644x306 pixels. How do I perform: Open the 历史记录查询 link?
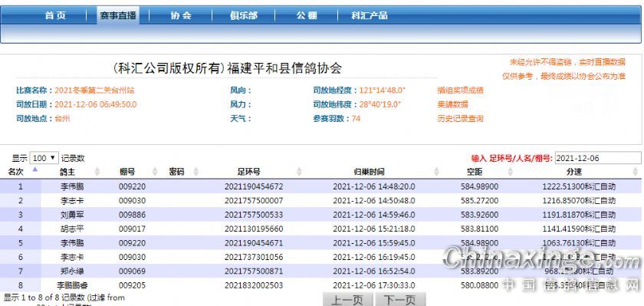tap(461, 119)
